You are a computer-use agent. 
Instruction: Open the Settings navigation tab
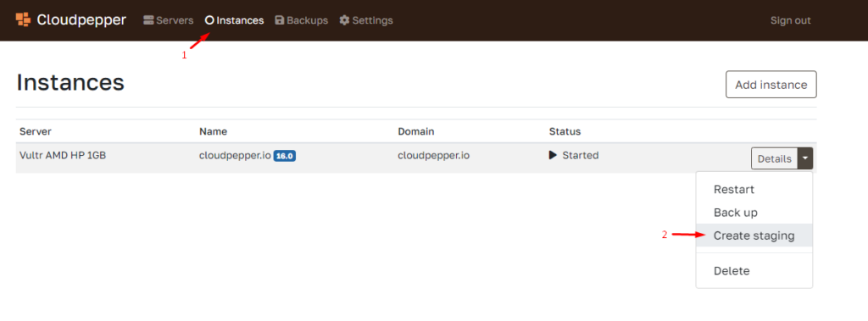[366, 20]
